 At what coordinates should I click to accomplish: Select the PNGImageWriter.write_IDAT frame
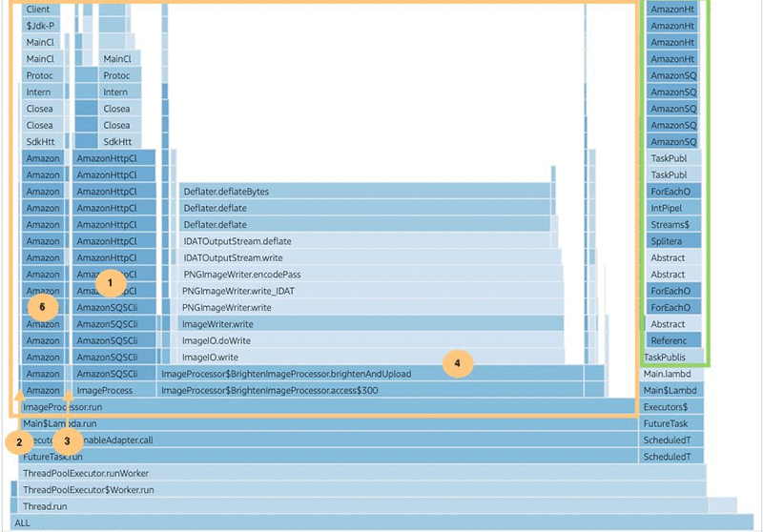[x=370, y=291]
